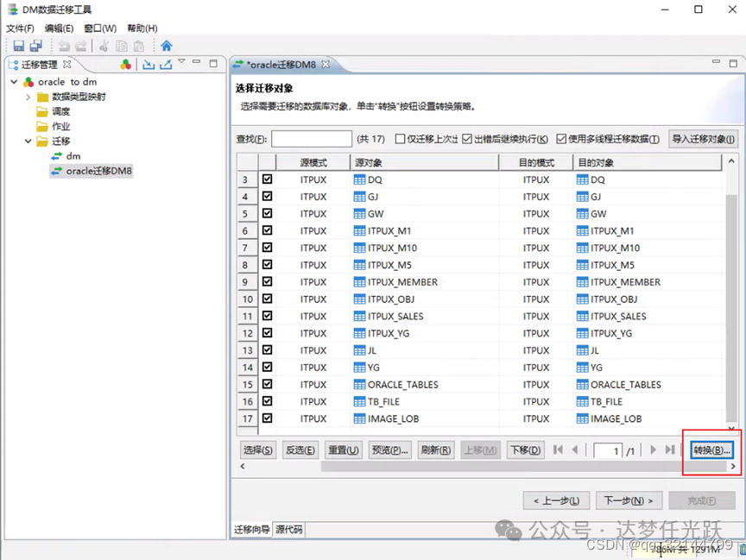This screenshot has width=746, height=560.
Task: Click the 预览(P)... button
Action: [389, 450]
